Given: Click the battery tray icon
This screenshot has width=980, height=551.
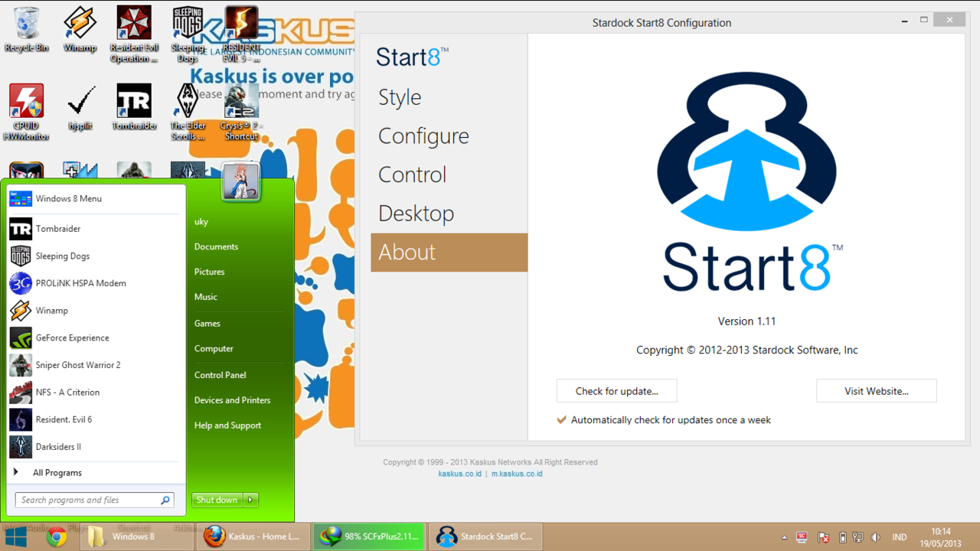Looking at the screenshot, I should 843,538.
